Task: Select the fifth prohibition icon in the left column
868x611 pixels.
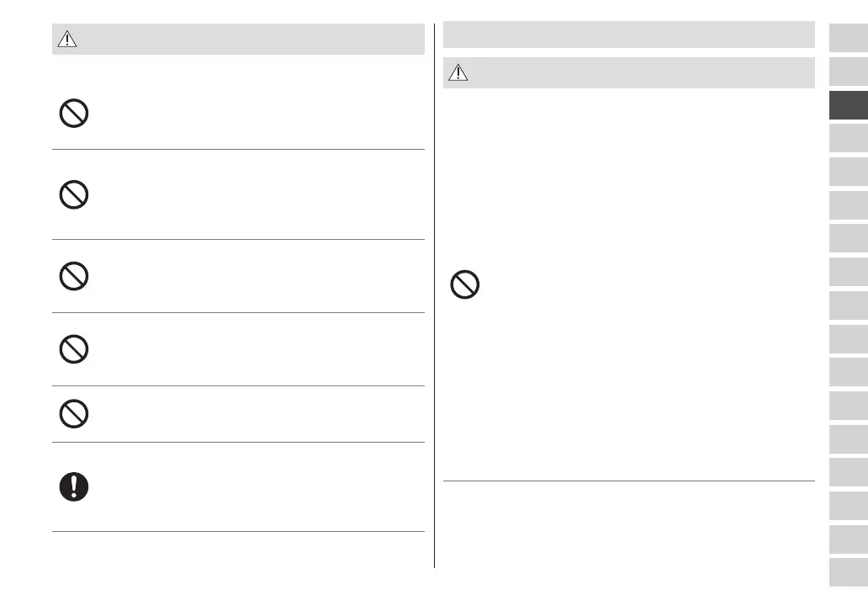Action: coord(74,413)
